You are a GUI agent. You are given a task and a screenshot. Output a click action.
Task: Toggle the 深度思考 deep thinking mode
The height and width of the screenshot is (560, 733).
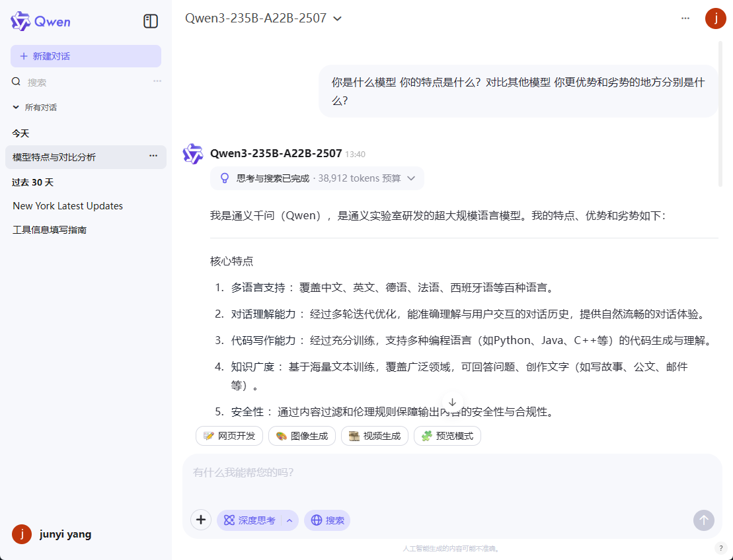pos(250,520)
